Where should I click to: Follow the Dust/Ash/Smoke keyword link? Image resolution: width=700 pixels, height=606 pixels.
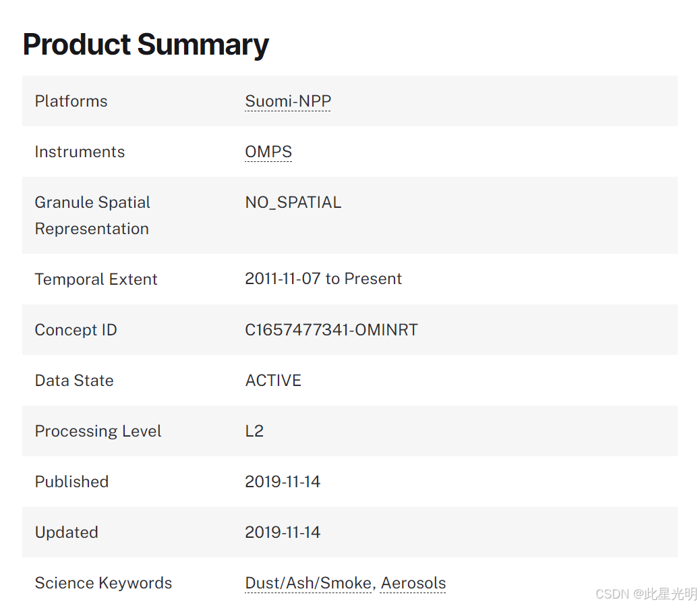pos(308,583)
